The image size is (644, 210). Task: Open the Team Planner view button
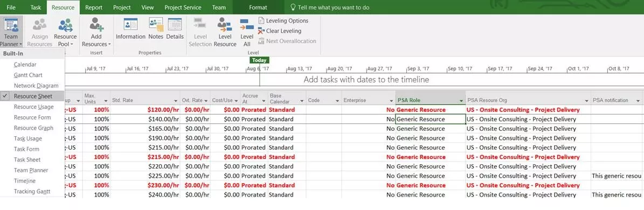click(x=11, y=32)
